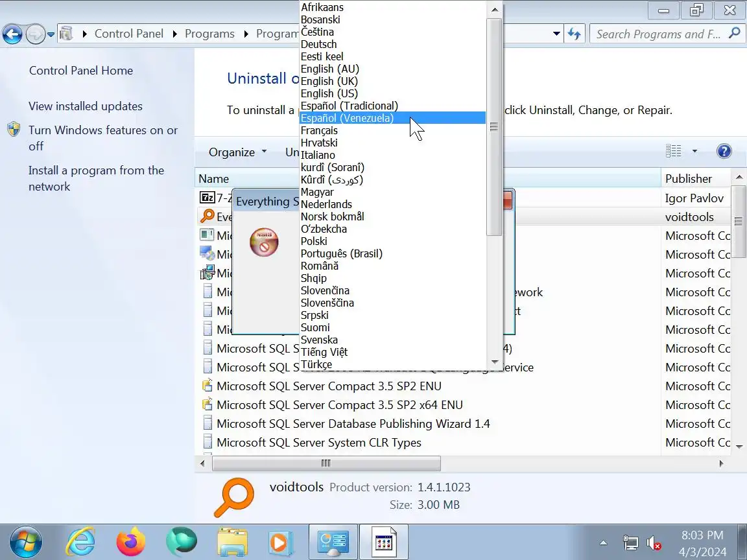
Task: Click the horizontal scrollbar thumb
Action: point(326,463)
